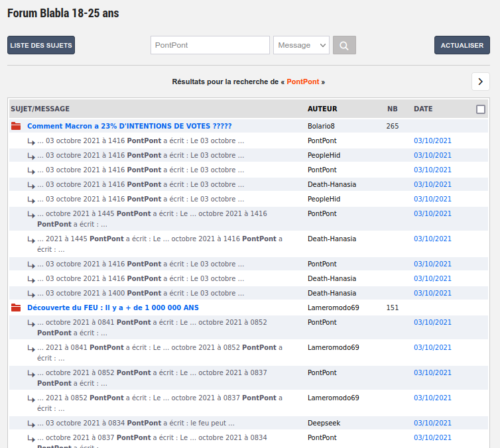This screenshot has width=500, height=448.
Task: Open topic Comment Macron a 23% D'INTENTIONS DE VOTES
Action: click(x=129, y=126)
